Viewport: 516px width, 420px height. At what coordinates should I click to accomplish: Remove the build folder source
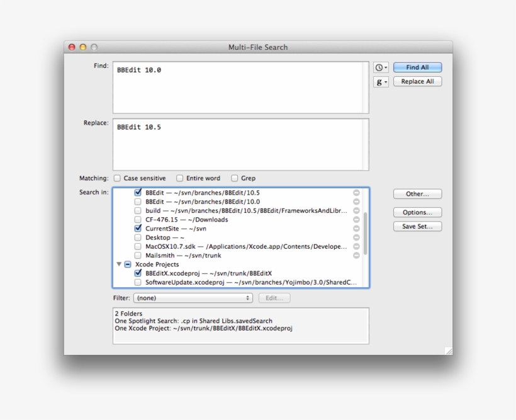(x=356, y=210)
